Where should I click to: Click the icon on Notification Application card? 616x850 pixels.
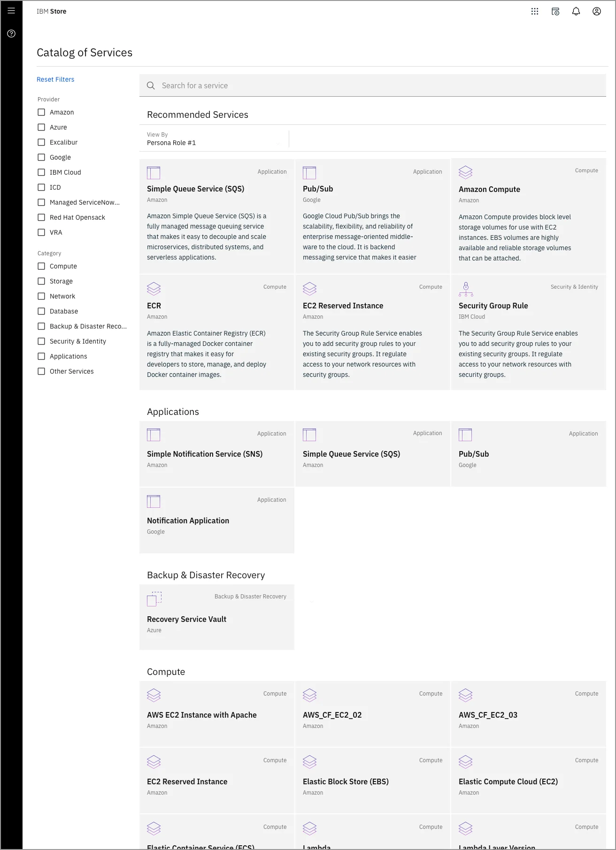click(154, 501)
